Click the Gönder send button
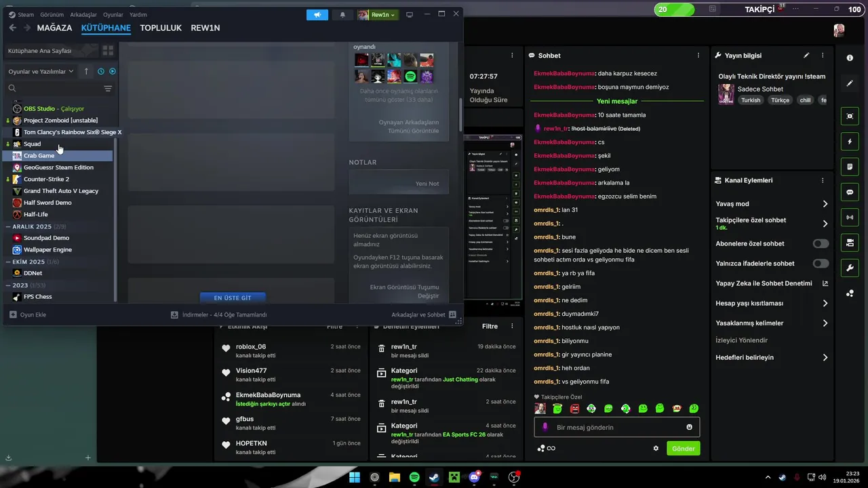The width and height of the screenshot is (868, 488). click(x=684, y=449)
